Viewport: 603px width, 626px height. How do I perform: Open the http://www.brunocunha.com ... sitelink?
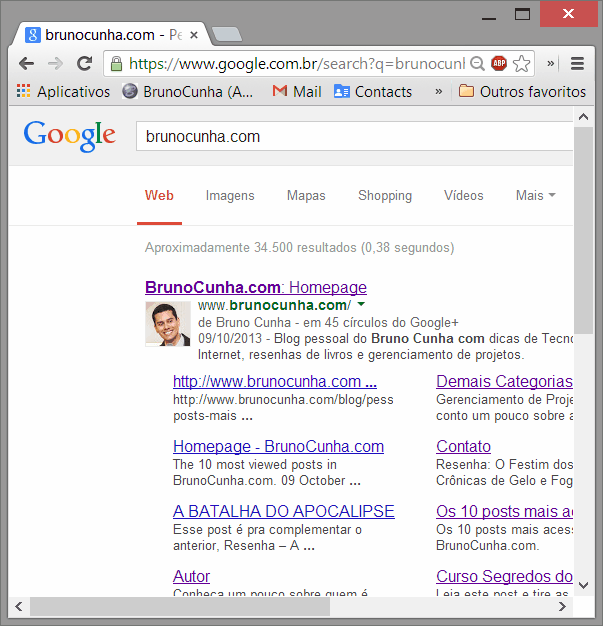point(275,382)
